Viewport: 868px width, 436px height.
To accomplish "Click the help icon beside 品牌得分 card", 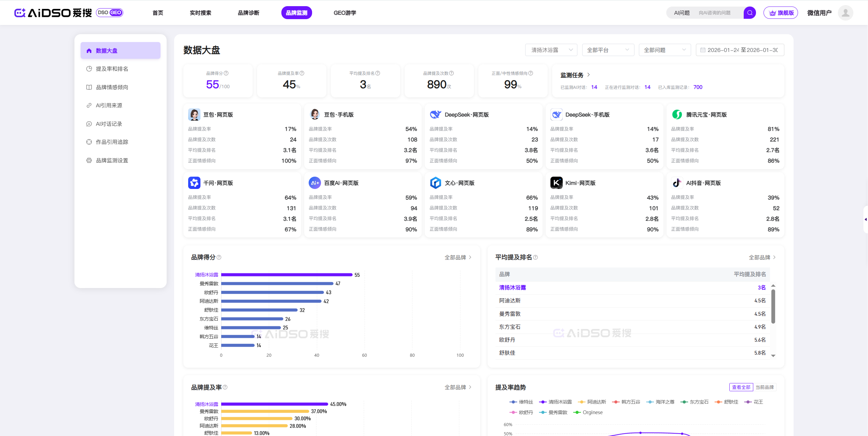I will [226, 73].
